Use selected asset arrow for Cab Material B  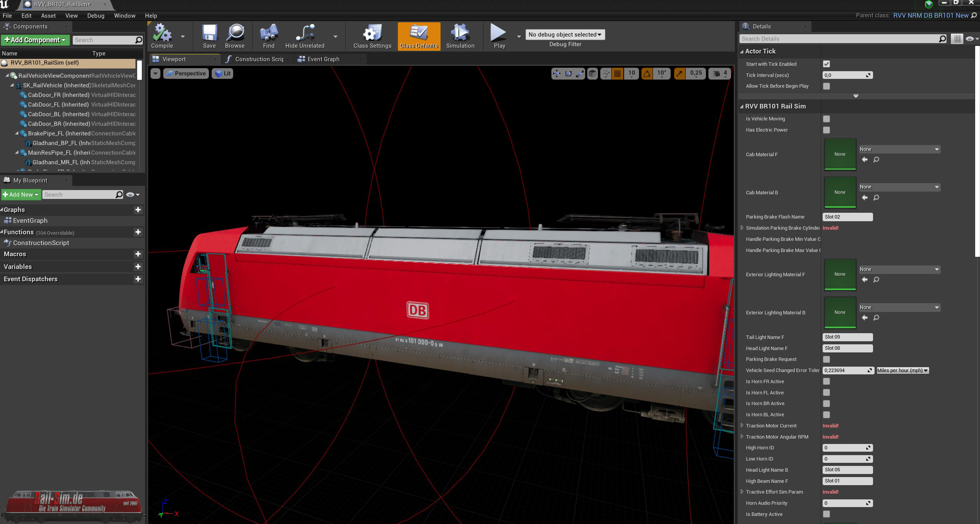[x=865, y=197]
